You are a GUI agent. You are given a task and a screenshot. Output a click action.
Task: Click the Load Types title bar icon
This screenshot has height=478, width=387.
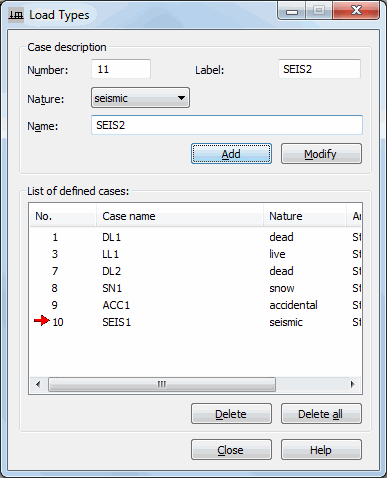coord(16,15)
